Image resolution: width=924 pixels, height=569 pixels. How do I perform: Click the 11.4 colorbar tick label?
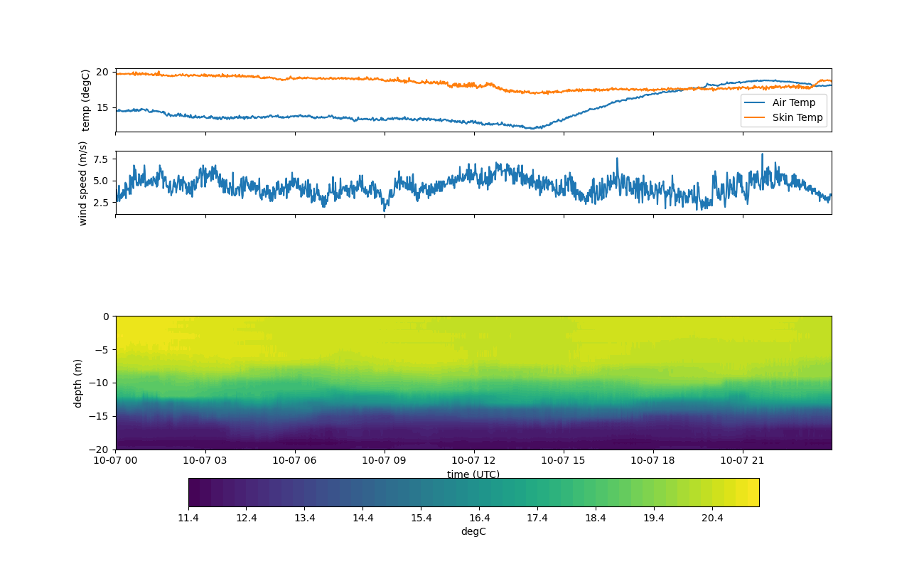[x=188, y=519]
